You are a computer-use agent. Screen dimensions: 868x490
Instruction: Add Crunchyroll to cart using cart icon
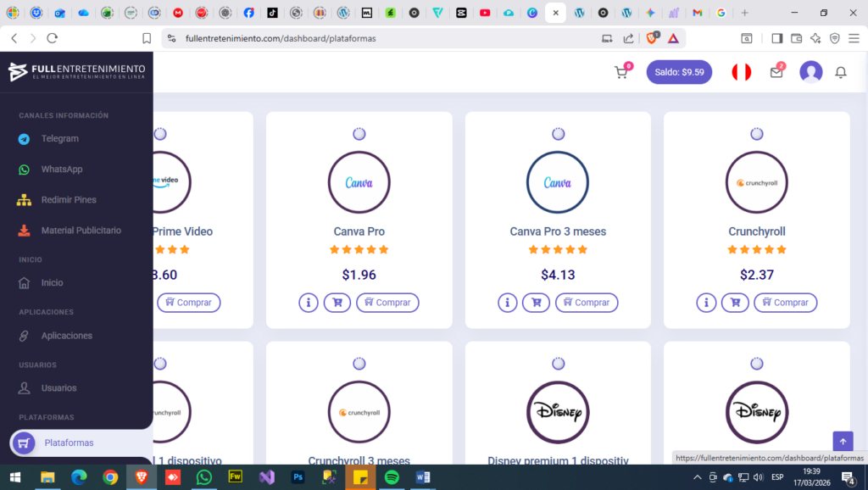coord(735,303)
